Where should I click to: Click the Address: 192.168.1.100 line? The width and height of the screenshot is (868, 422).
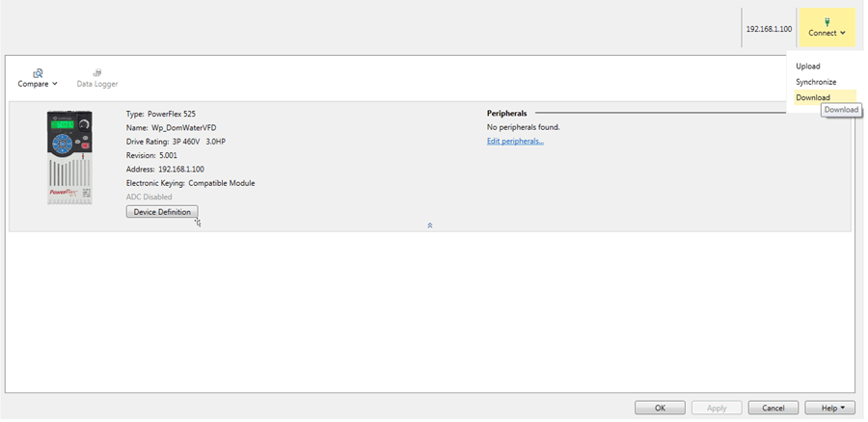165,170
